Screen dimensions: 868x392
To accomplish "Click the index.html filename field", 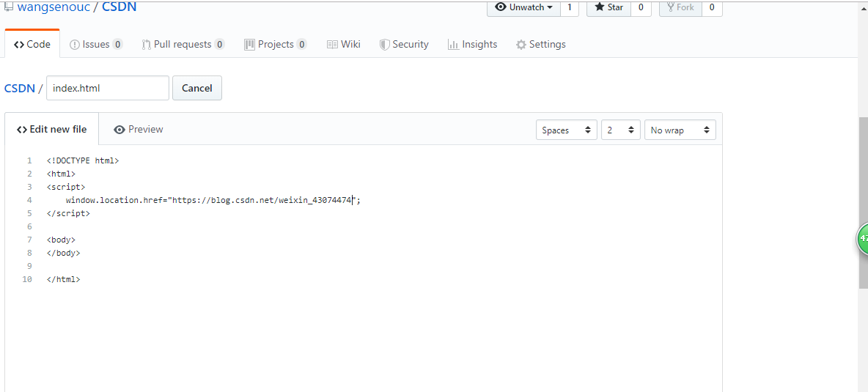I will point(107,88).
